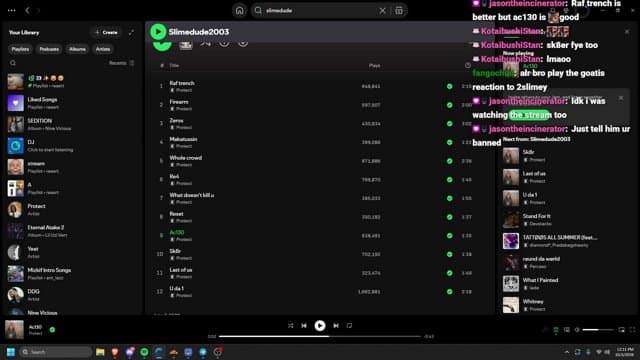Open Liked Songs playlist
640x360 pixels.
pyautogui.click(x=72, y=103)
